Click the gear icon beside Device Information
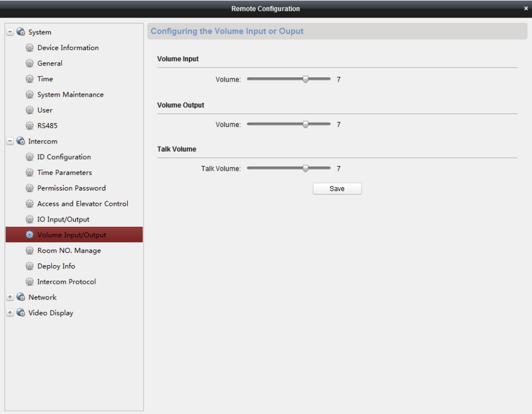This screenshot has width=532, height=414. click(x=29, y=48)
